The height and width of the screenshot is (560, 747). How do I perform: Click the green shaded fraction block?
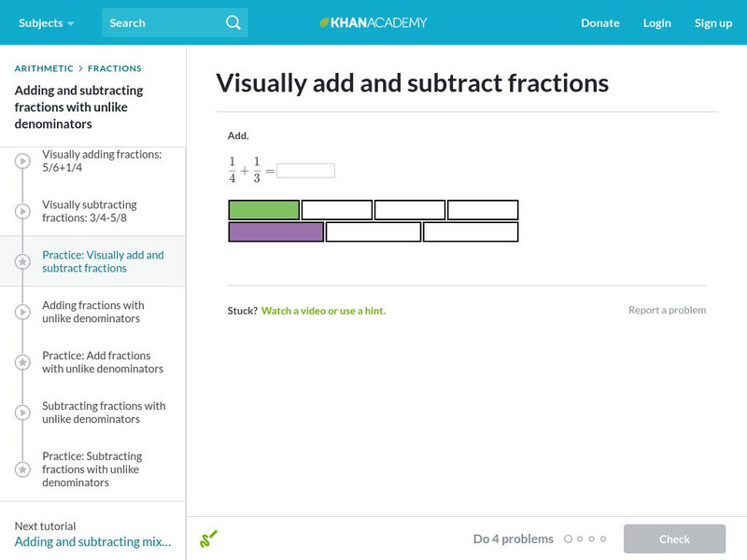click(264, 210)
